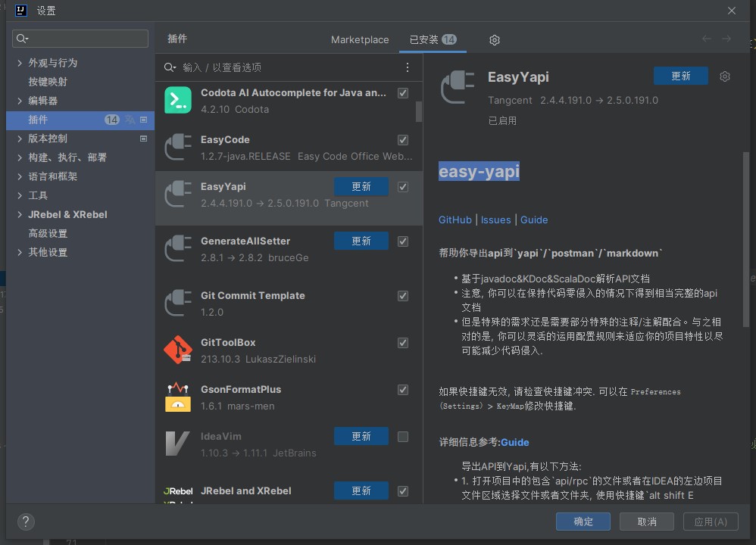This screenshot has width=756, height=545.
Task: Open the help question mark button
Action: [x=26, y=522]
